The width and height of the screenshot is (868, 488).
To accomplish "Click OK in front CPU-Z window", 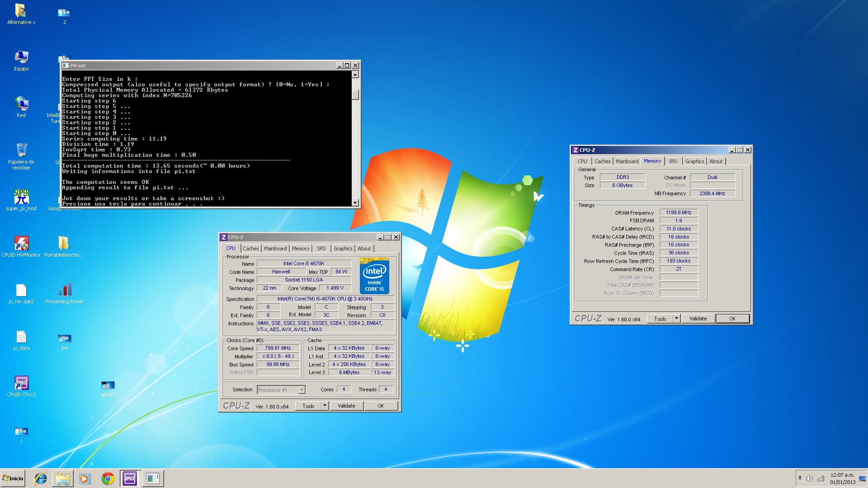I will pyautogui.click(x=381, y=406).
